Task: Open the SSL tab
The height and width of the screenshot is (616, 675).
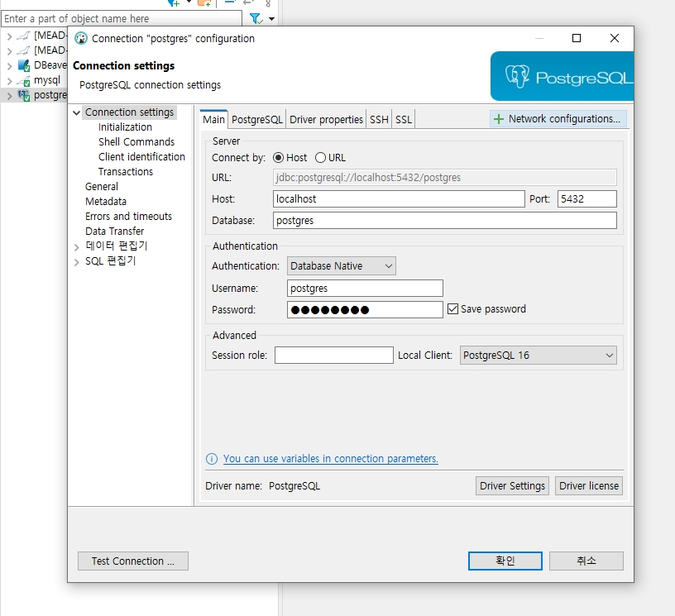Action: coord(404,120)
